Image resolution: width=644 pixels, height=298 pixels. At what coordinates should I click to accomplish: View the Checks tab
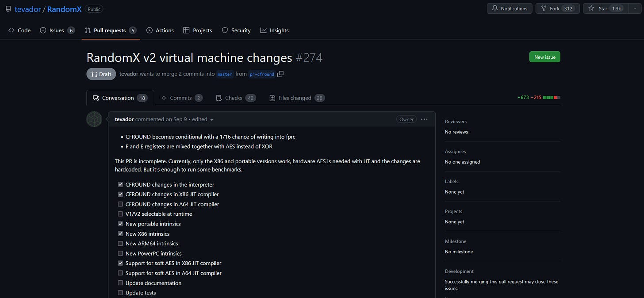pos(236,98)
